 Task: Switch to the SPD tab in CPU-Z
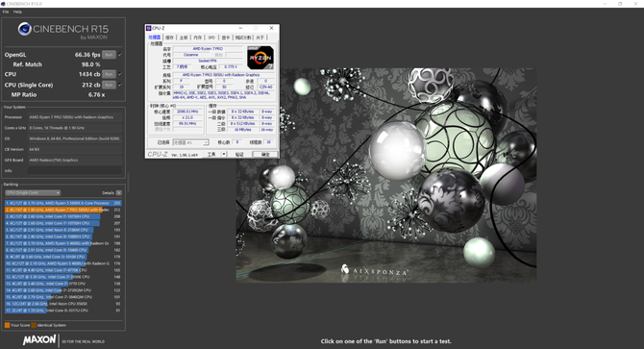[211, 37]
